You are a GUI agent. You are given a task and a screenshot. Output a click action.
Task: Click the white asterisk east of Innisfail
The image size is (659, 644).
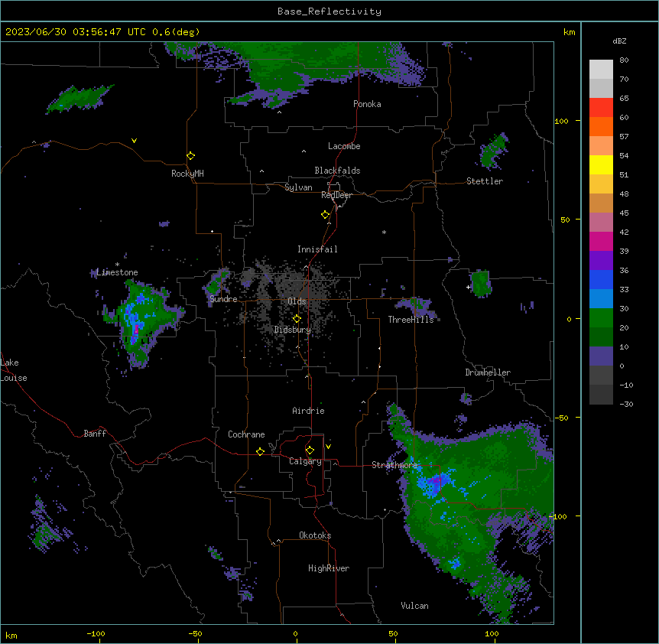tap(384, 232)
